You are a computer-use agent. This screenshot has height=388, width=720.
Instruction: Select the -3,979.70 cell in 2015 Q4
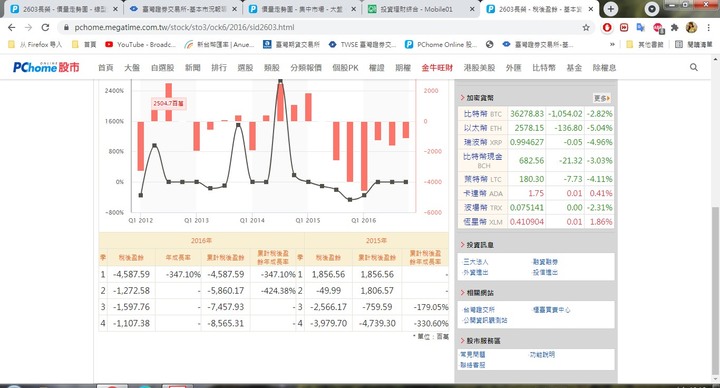pos(328,323)
